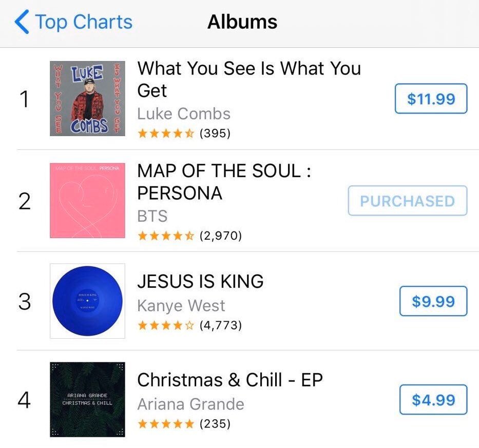Tap the Kanye West artist name
The image size is (479, 448).
point(181,306)
